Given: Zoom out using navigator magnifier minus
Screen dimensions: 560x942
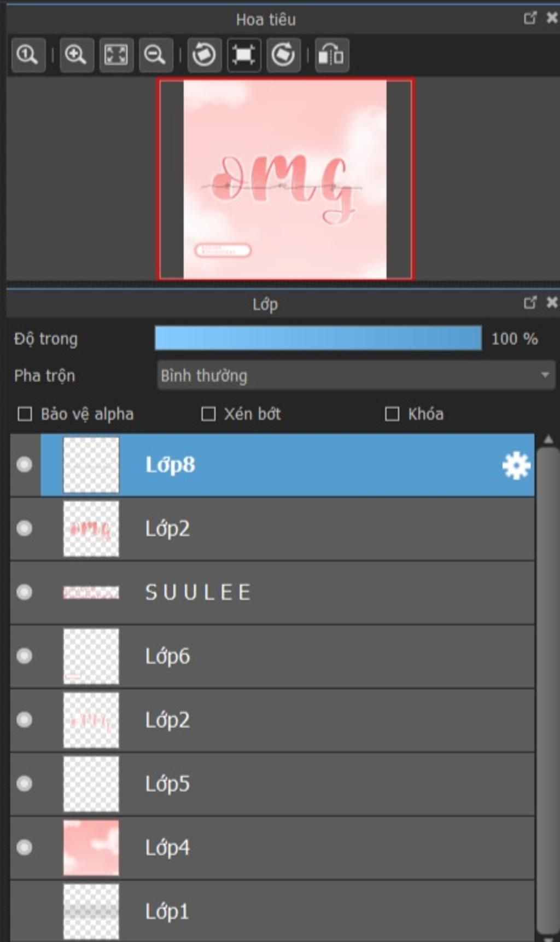Looking at the screenshot, I should pyautogui.click(x=155, y=55).
